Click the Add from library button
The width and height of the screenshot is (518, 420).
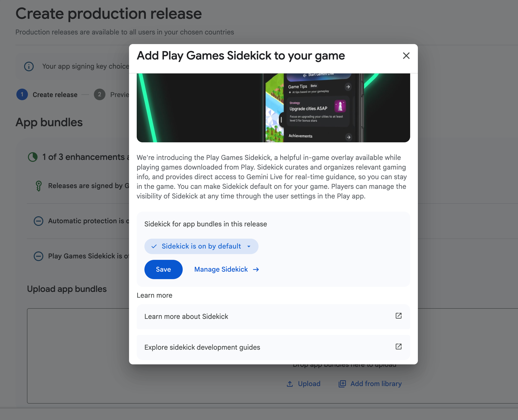pos(370,384)
